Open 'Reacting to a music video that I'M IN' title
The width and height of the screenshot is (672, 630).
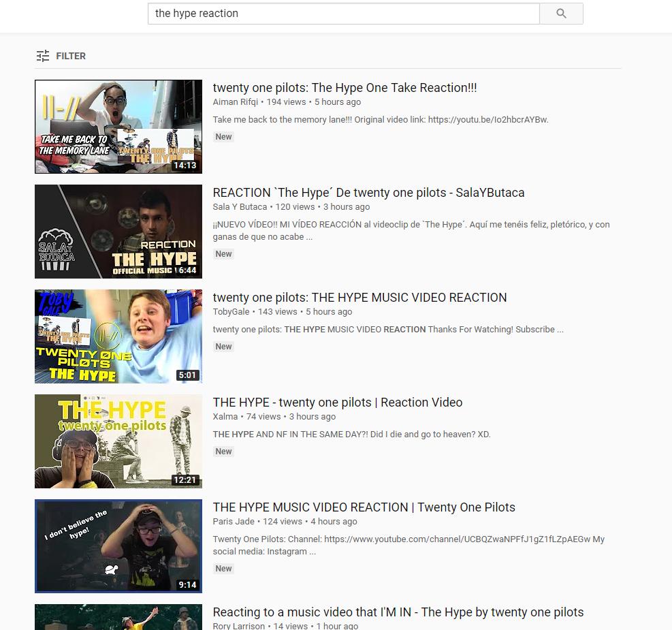(398, 612)
